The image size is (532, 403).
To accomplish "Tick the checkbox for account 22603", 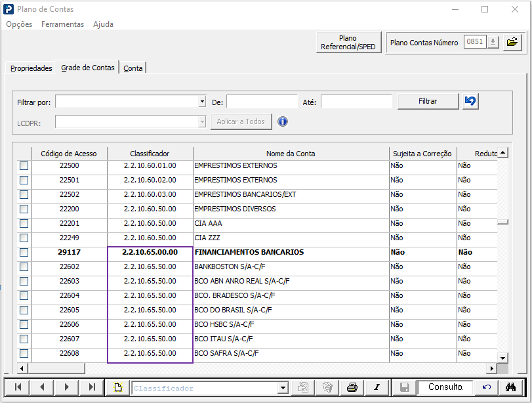I will tap(24, 281).
